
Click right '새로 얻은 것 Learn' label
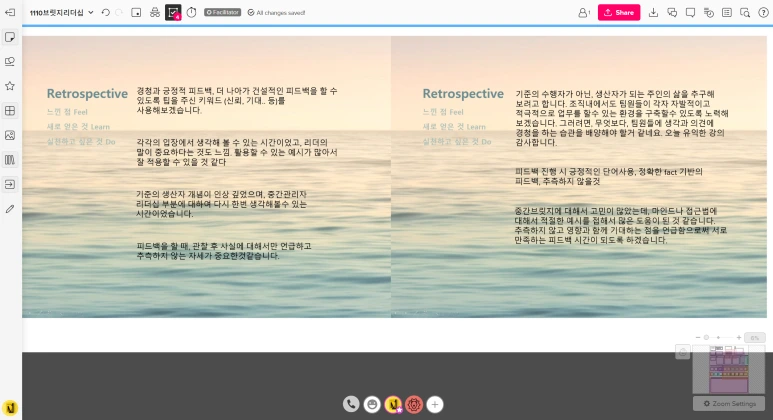coord(454,127)
